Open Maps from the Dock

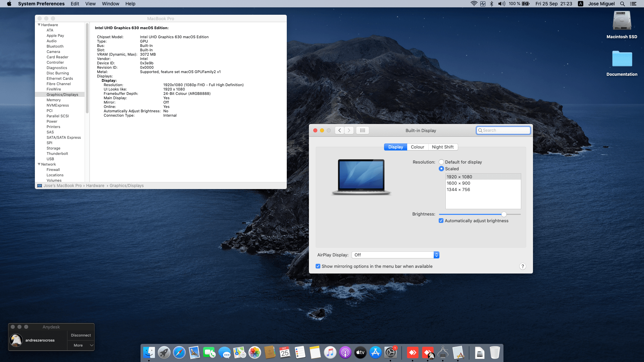click(x=239, y=353)
